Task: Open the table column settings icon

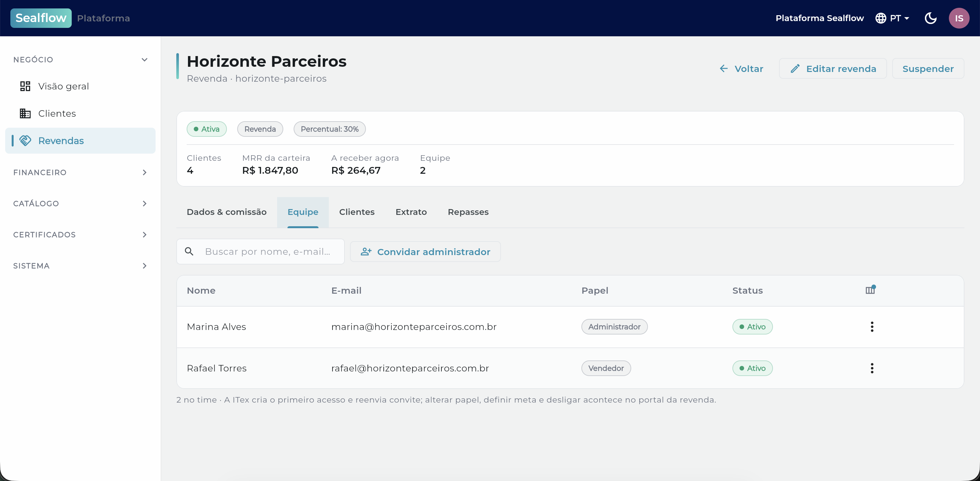Action: (870, 290)
